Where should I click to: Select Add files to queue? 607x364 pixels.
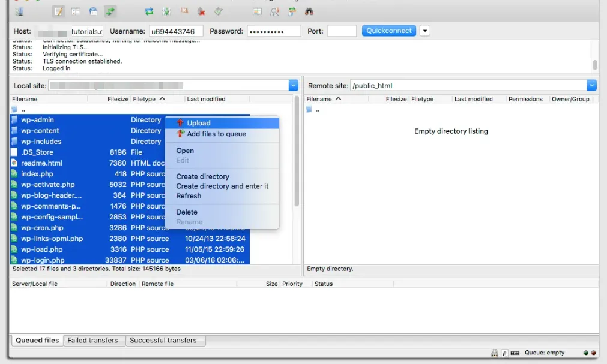(x=222, y=134)
